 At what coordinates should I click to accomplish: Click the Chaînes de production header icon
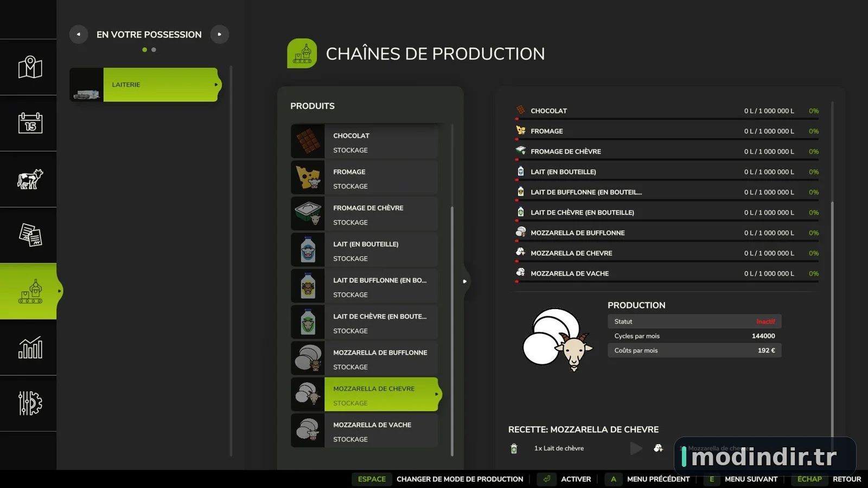tap(302, 53)
